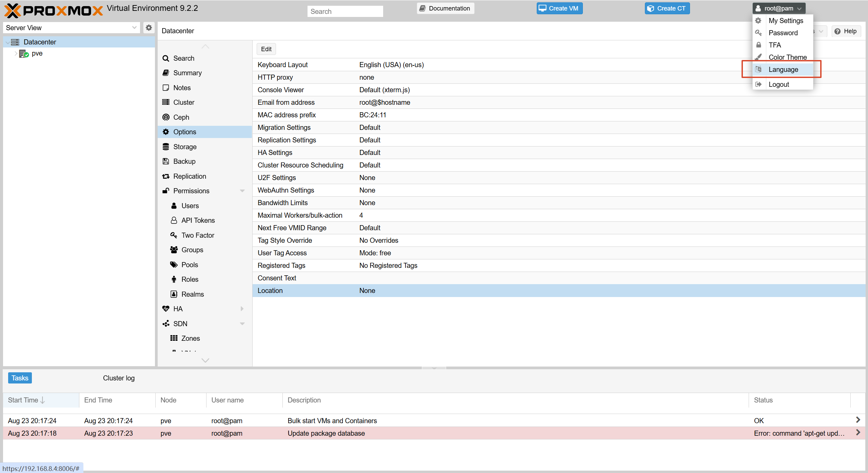Screen dimensions: 868x473
Task: Click the Create CT button
Action: (667, 8)
